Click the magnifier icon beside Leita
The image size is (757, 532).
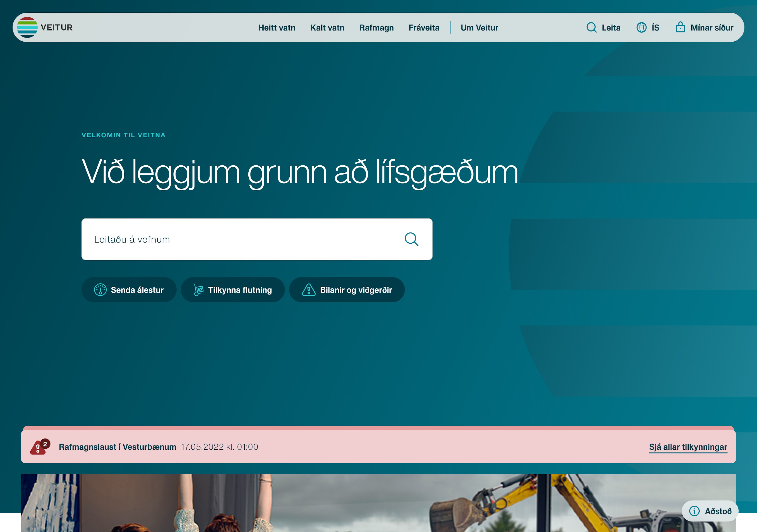pos(591,27)
